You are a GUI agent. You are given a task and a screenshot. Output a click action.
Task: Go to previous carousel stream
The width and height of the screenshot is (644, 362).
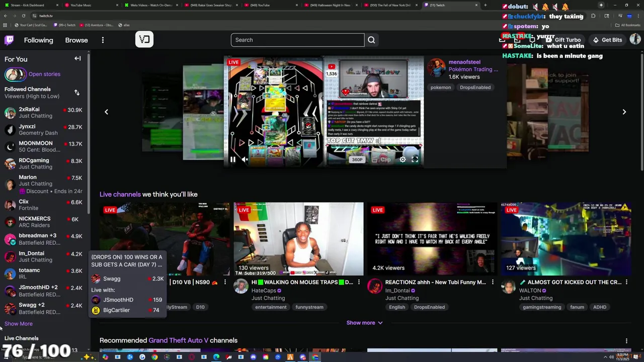[x=106, y=112]
